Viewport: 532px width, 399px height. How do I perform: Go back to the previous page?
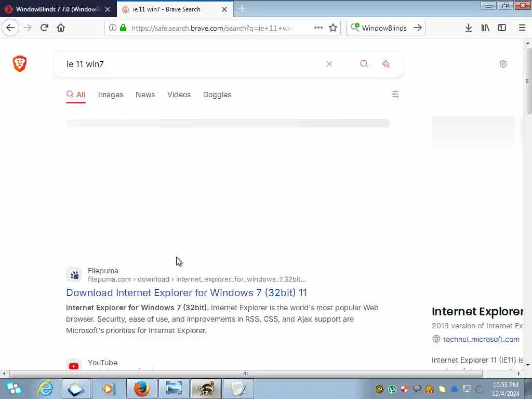coord(10,28)
